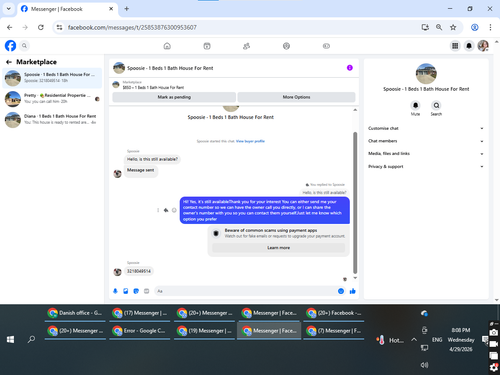Open Diana 1 Beds conversation
This screenshot has height=375, width=500.
pos(52,120)
